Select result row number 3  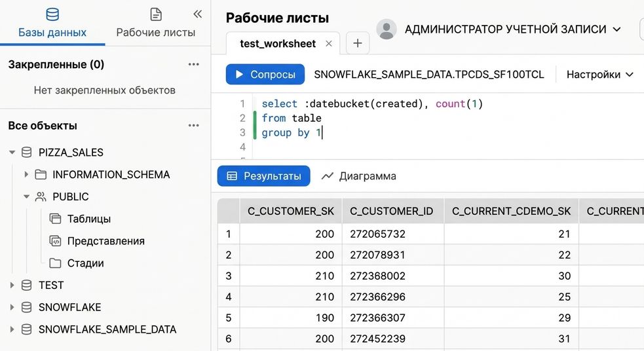click(229, 276)
